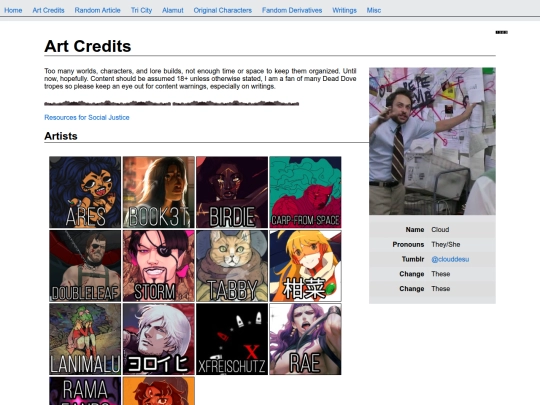Open the XFREISCHUTZ artist tile

click(x=232, y=339)
